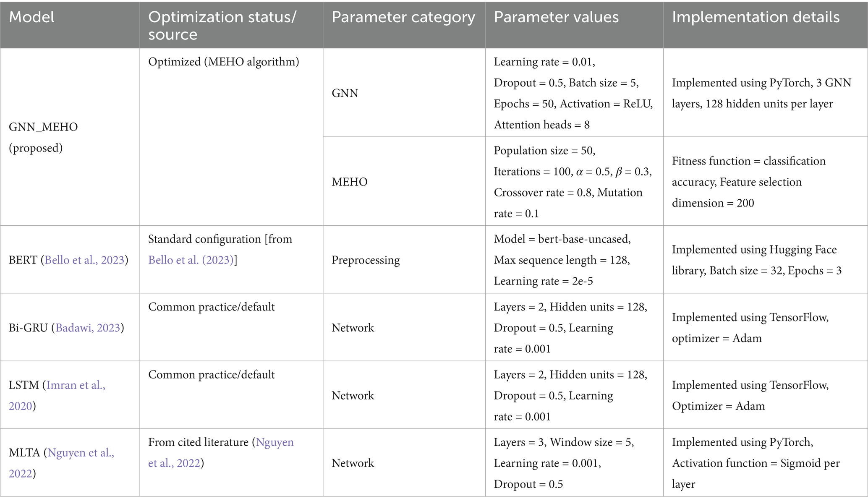Click the "Imran et al., 2020" citation link
868x504 pixels.
pyautogui.click(x=76, y=385)
